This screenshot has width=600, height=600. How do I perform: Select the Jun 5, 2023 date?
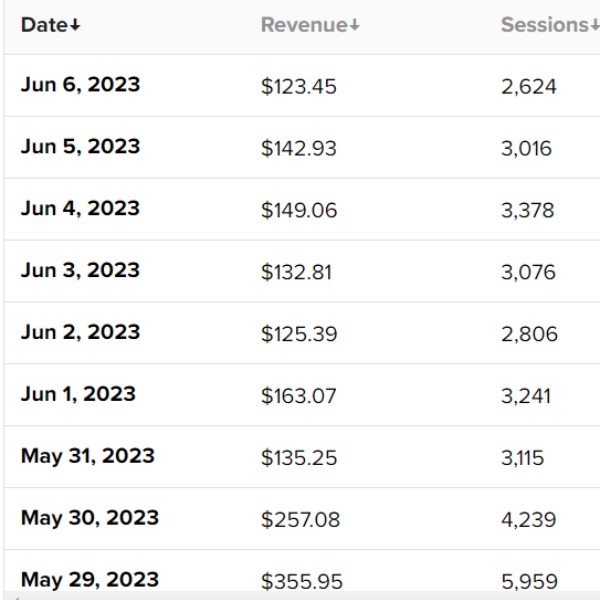pyautogui.click(x=80, y=147)
